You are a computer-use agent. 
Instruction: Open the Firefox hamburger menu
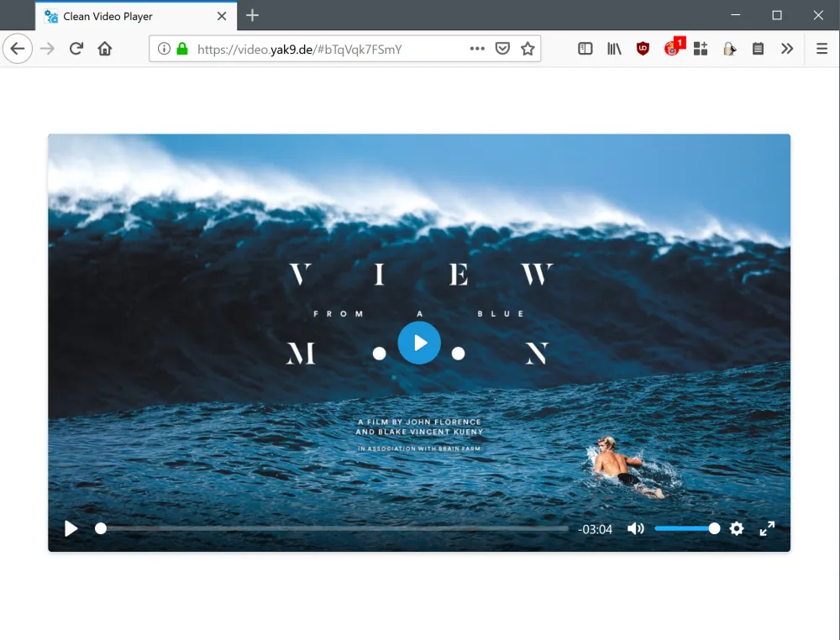(822, 49)
